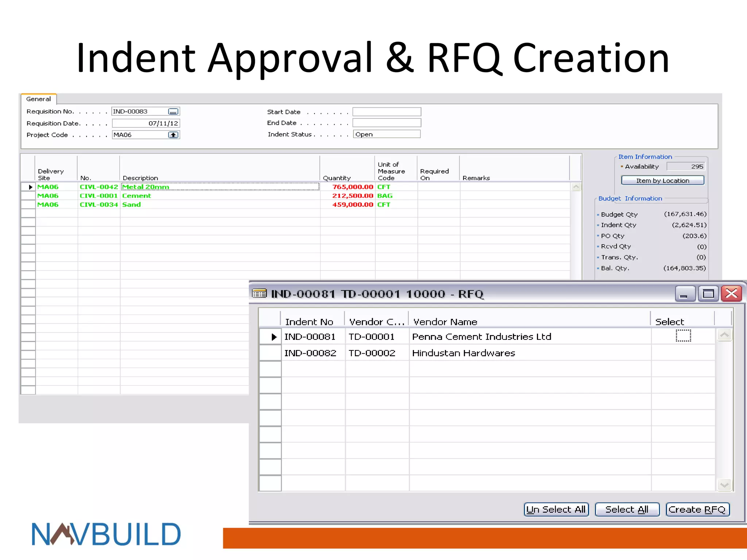Click item number CIVL-0001
The width and height of the screenshot is (747, 560).
click(x=99, y=196)
